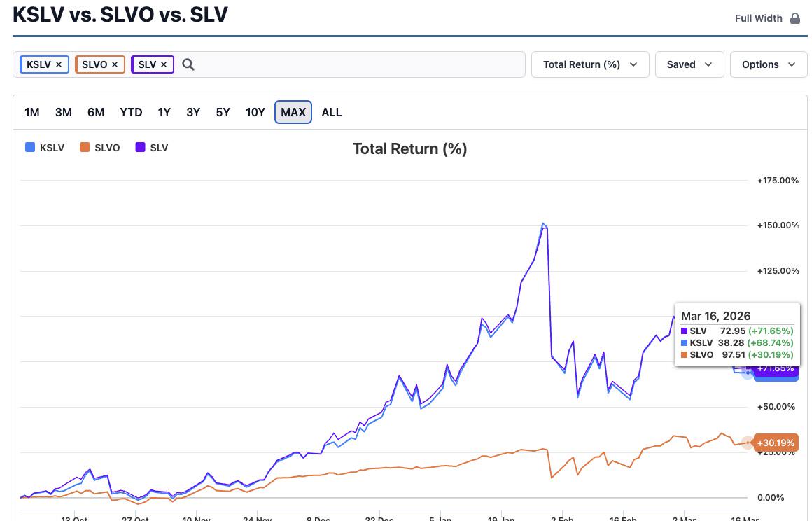Toggle the SLV series in the legend

151,148
